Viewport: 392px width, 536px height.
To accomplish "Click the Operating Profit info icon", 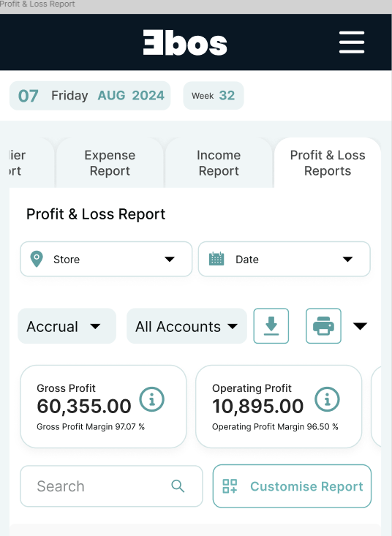I will [x=327, y=399].
